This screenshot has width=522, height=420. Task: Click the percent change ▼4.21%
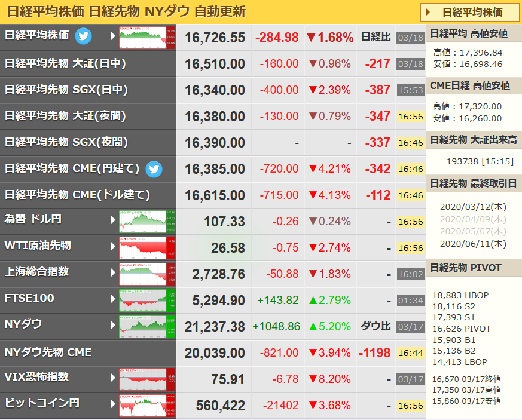pos(329,169)
